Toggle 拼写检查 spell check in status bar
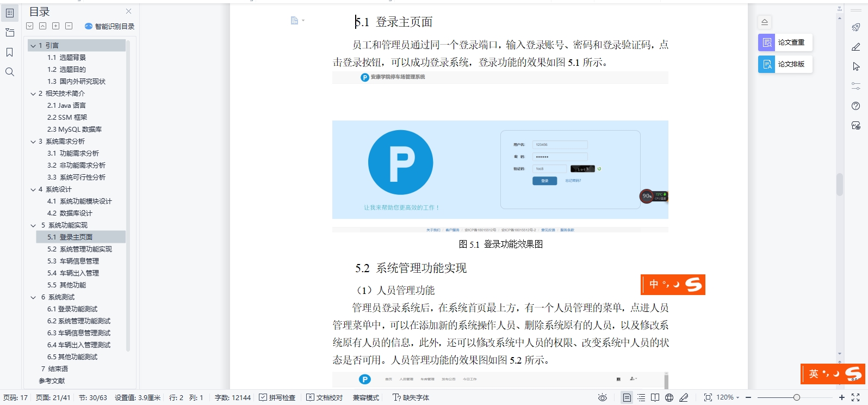This screenshot has width=868, height=405. point(277,397)
